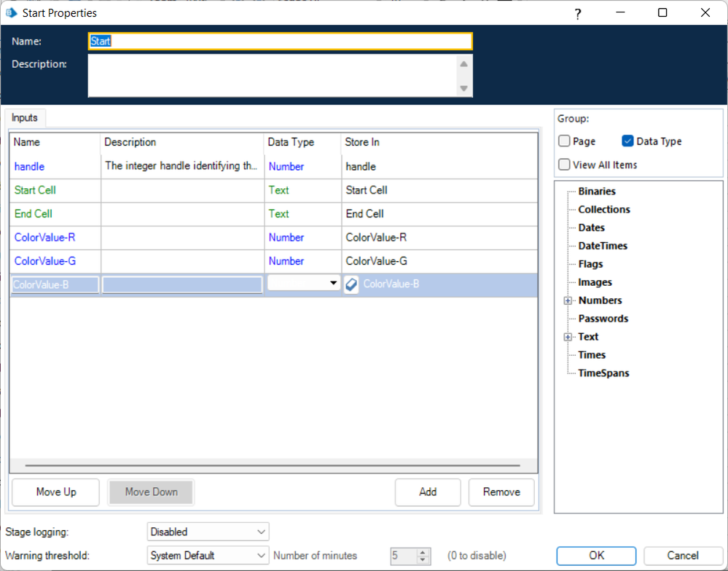
Task: Open the Warning threshold dropdown
Action: 208,555
